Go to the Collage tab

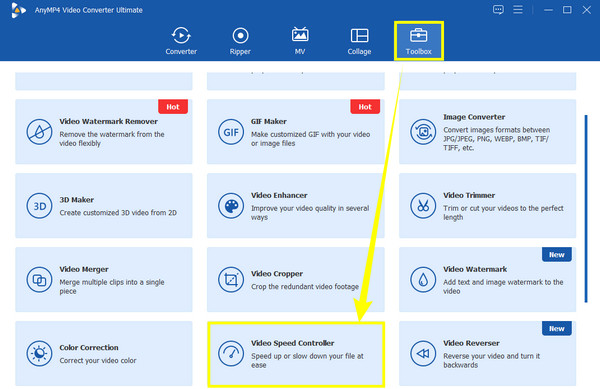click(x=359, y=41)
